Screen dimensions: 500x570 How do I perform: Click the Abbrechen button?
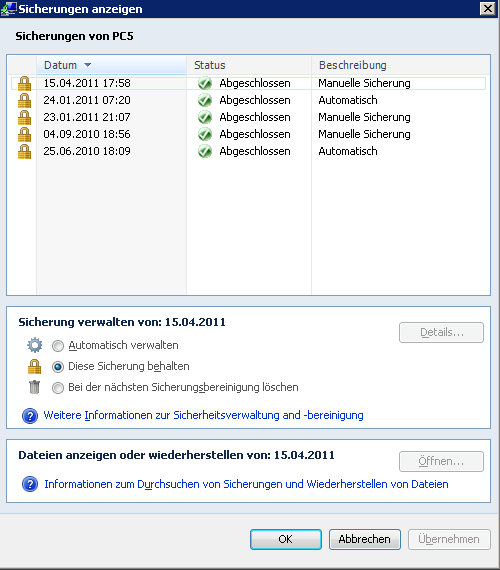365,539
